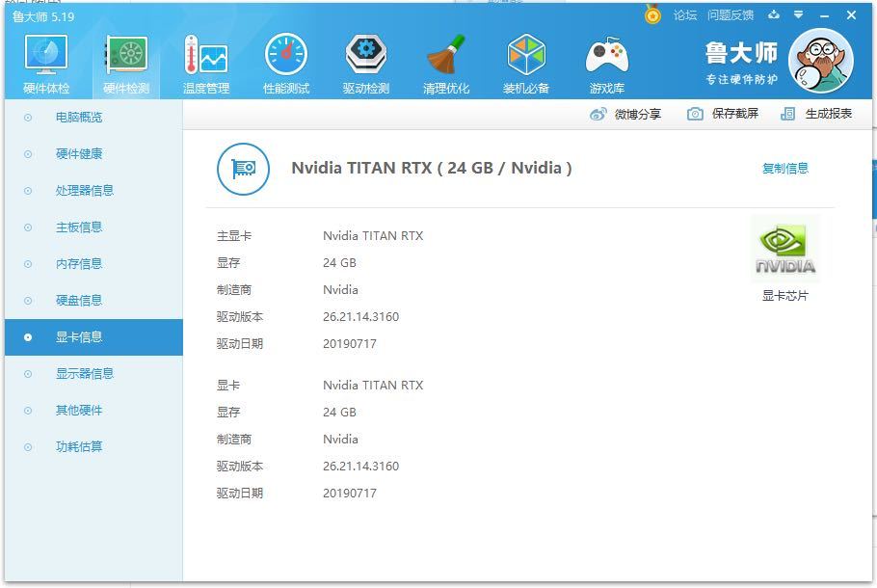Minimize the 鲁大师 window
The width and height of the screenshot is (877, 588).
pos(824,15)
